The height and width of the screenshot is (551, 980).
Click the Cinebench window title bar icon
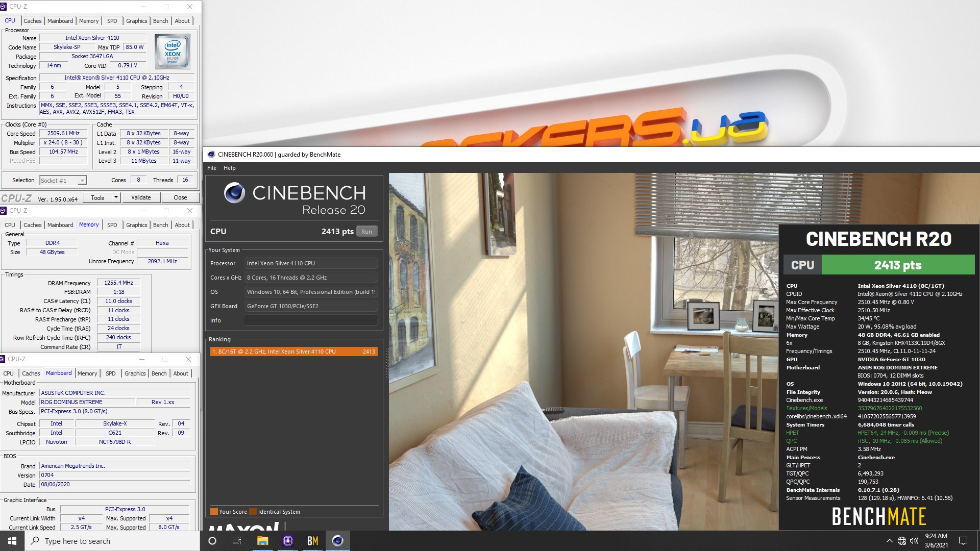[x=211, y=155]
